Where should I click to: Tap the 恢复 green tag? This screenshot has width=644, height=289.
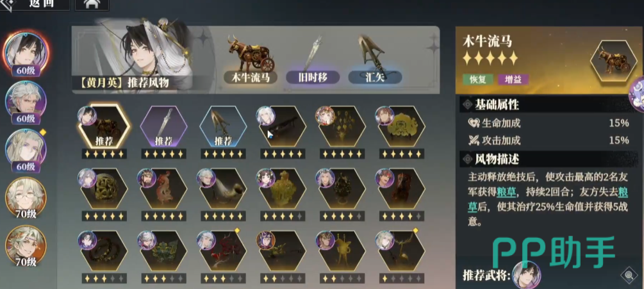point(477,79)
